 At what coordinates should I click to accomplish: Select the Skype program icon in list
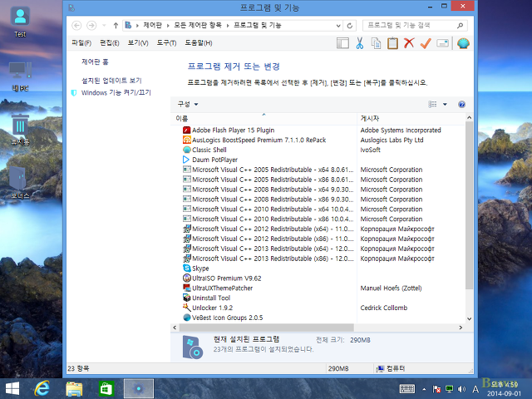(186, 268)
